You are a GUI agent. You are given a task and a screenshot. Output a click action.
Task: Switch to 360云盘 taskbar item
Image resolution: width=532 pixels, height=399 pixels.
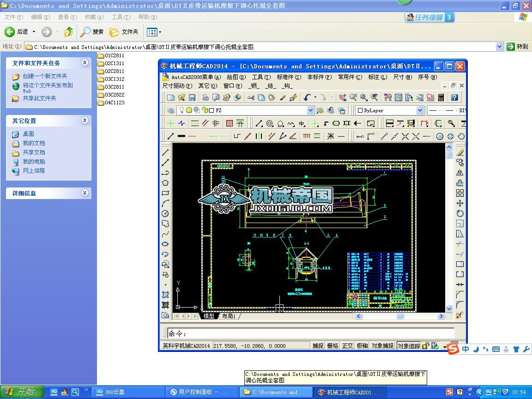[x=128, y=392]
